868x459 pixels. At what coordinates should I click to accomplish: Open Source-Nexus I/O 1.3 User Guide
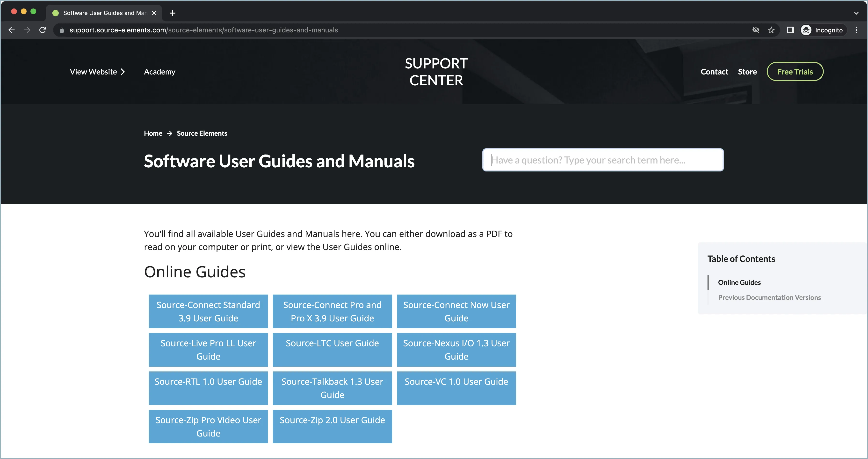tap(456, 350)
